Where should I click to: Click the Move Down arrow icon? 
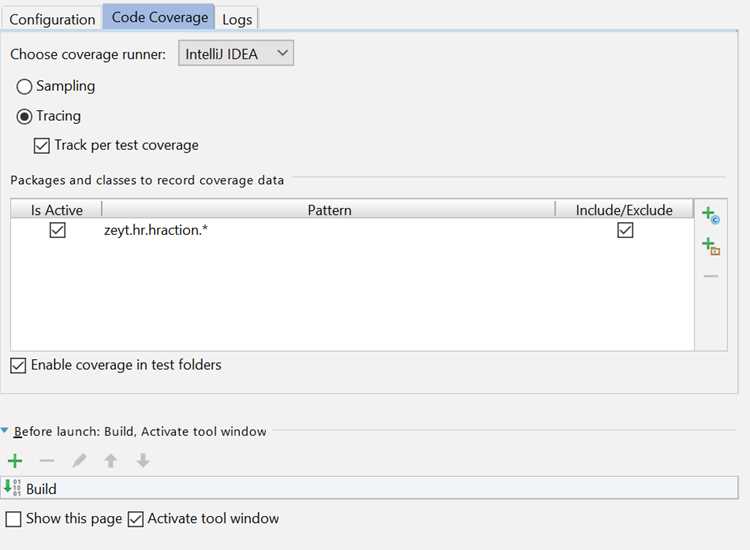(143, 461)
